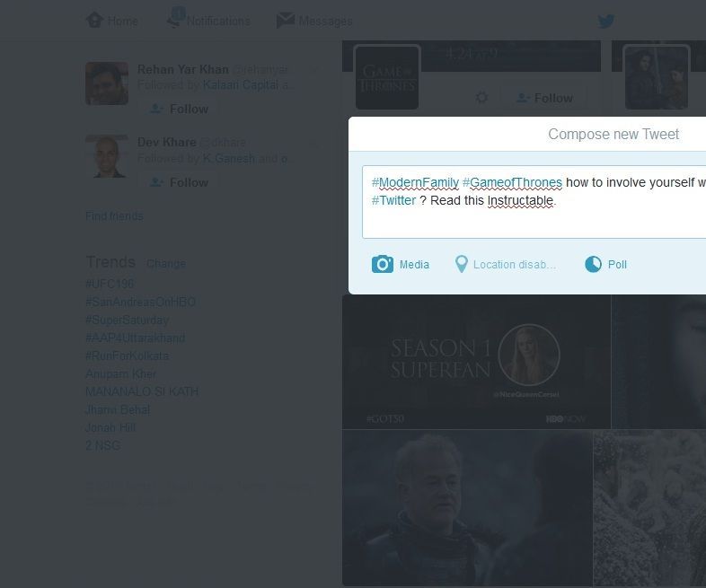The height and width of the screenshot is (588, 706).
Task: Click the Game of Thrones profile avatar
Action: [x=387, y=77]
